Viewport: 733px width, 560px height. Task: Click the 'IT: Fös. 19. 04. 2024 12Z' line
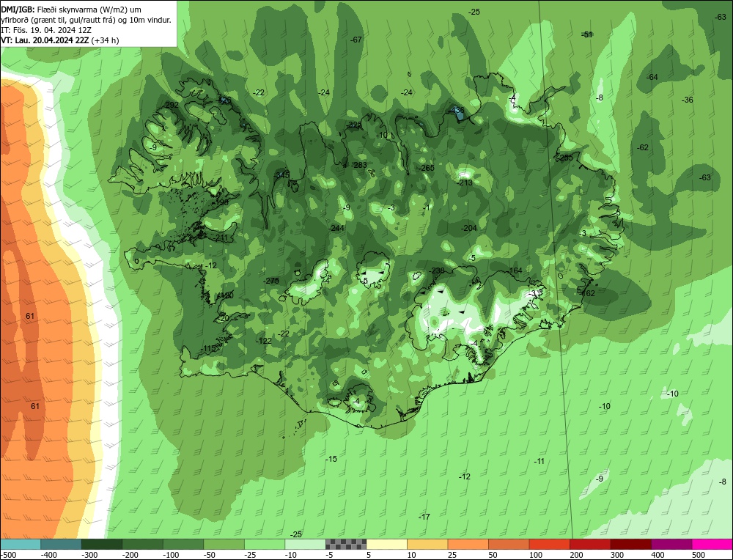point(46,30)
